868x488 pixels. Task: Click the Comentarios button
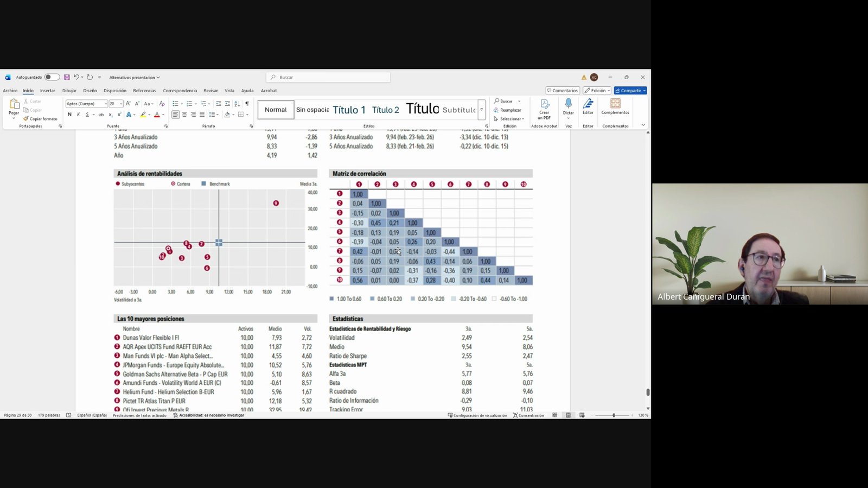(x=563, y=91)
